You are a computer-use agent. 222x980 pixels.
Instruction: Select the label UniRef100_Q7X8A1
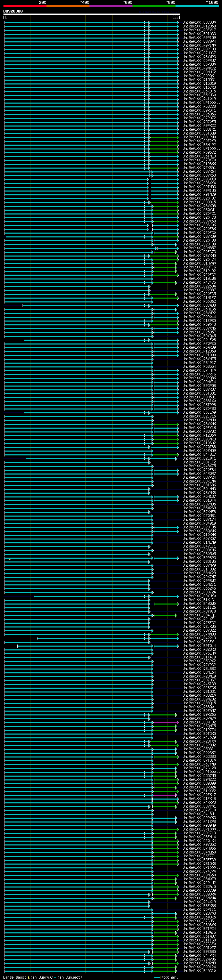tap(199, 168)
